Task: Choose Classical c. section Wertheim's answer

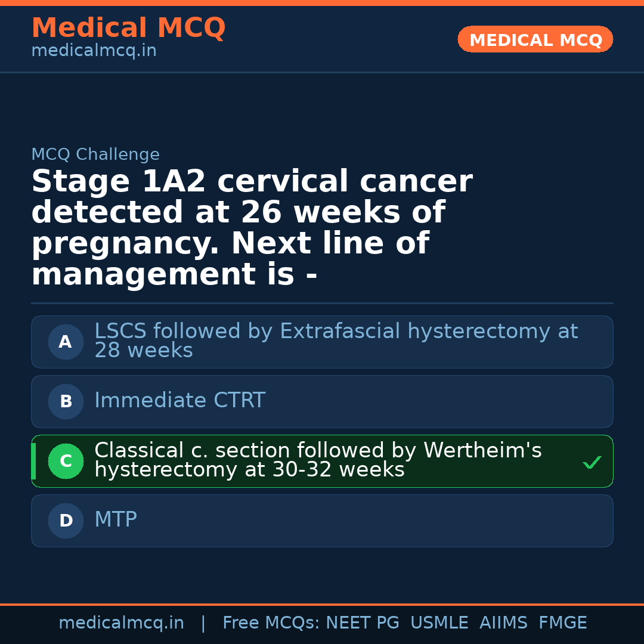Action: 318,460
